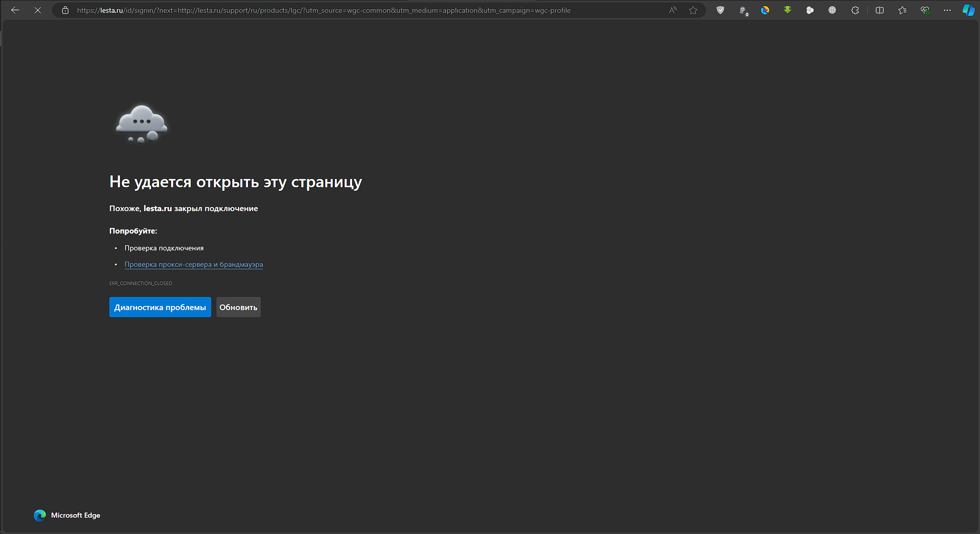The height and width of the screenshot is (534, 980).
Task: Click the heading Не удается открыть эту страницу
Action: [236, 182]
